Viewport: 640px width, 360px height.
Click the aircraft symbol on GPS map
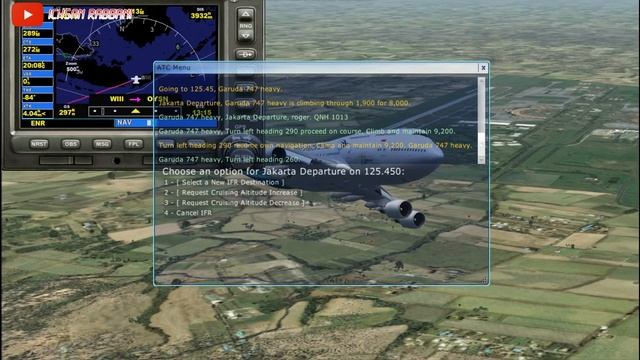136,80
